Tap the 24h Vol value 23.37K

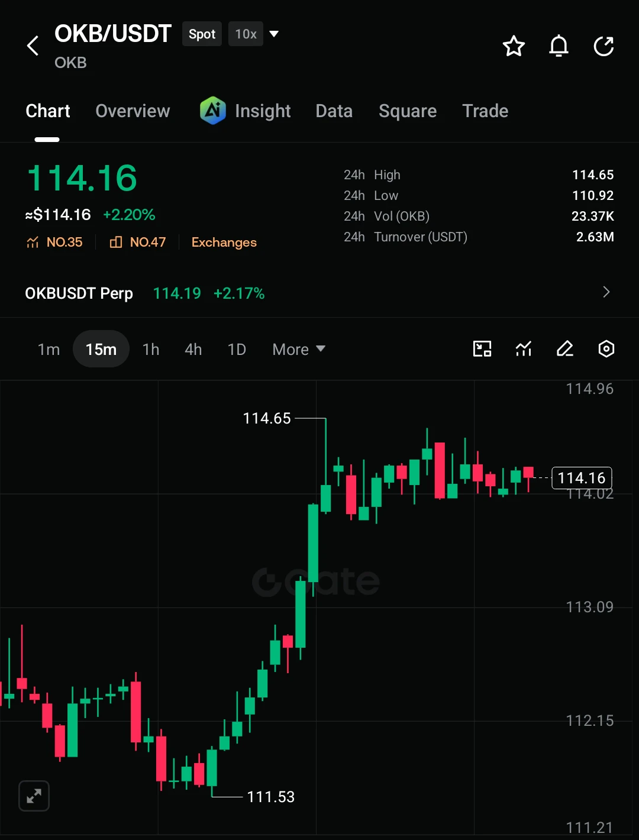pos(592,216)
